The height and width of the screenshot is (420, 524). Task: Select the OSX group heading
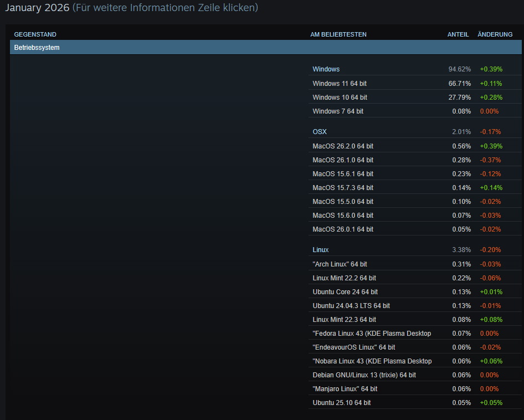[x=320, y=132]
